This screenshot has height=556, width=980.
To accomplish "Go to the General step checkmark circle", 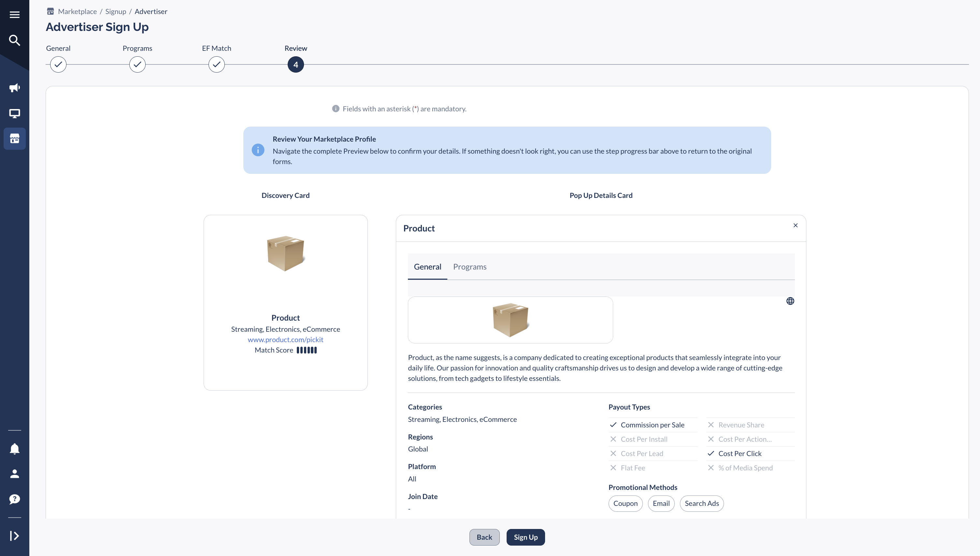I will pyautogui.click(x=58, y=64).
